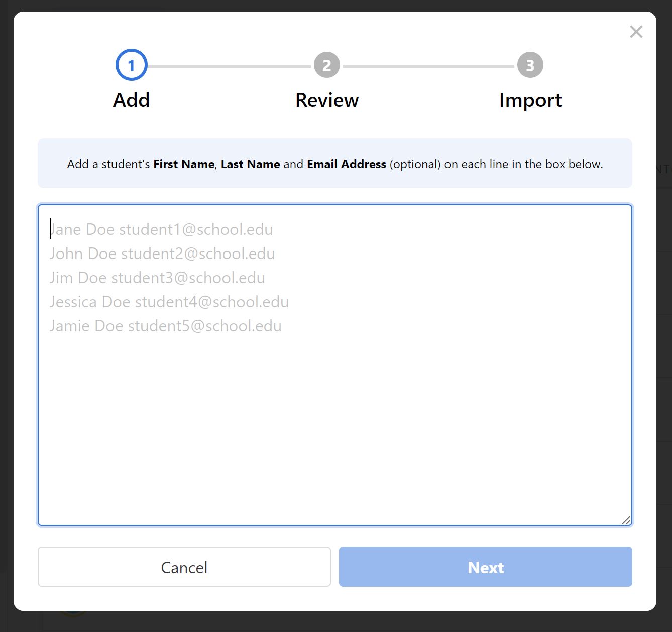Select the Review step label
672x632 pixels.
point(327,100)
